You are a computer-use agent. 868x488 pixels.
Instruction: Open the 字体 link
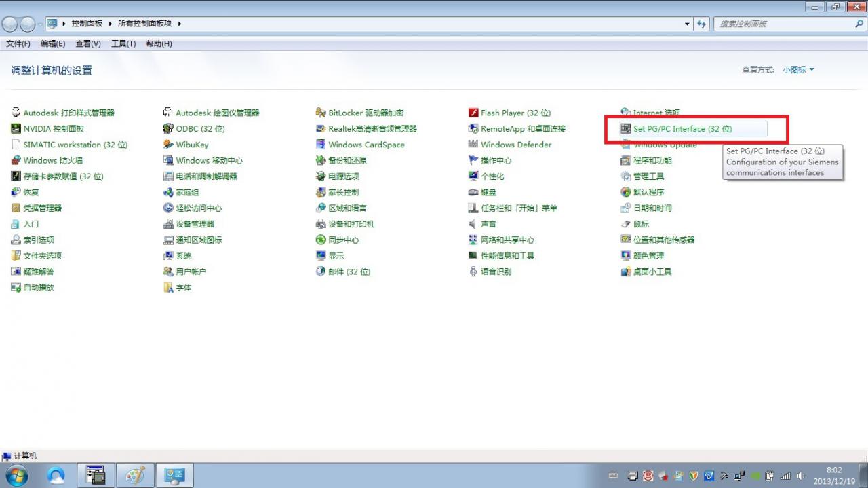pos(184,288)
